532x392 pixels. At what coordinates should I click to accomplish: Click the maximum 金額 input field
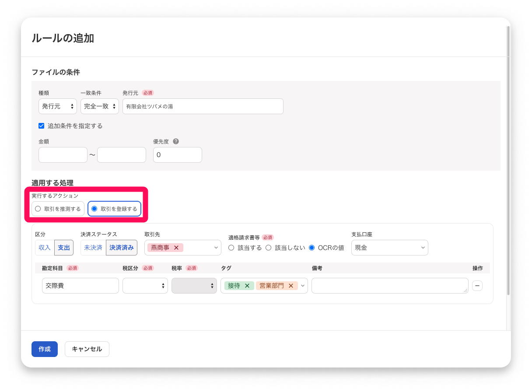tap(122, 155)
